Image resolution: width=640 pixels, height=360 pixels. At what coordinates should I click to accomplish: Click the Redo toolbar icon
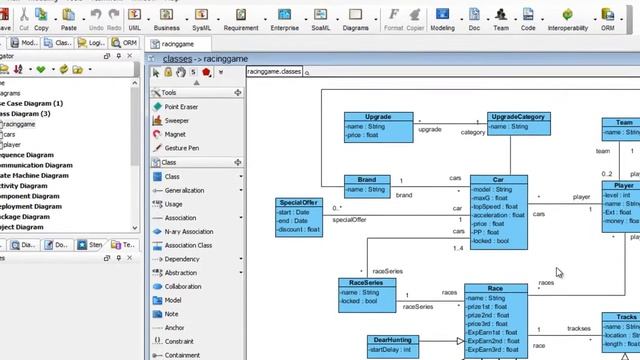pos(114,19)
